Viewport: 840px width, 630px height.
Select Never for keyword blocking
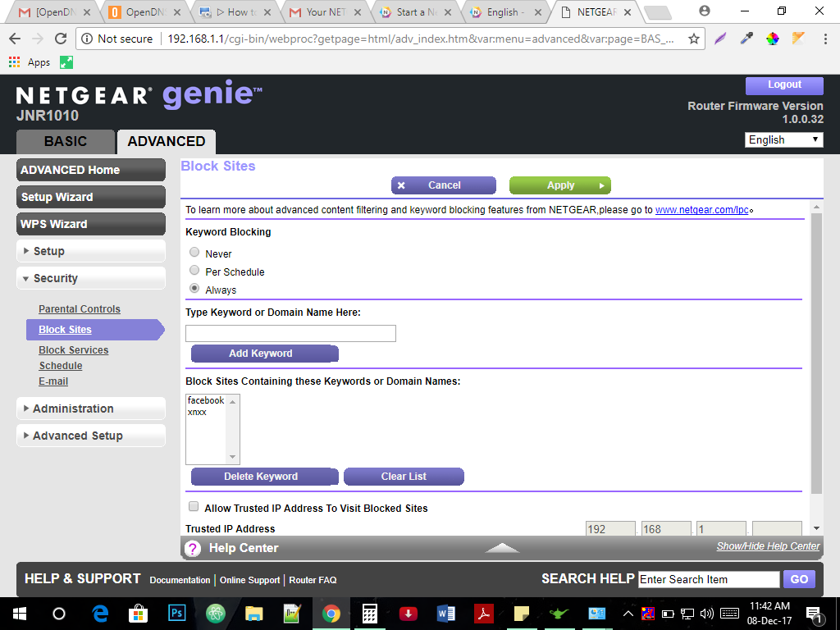pyautogui.click(x=194, y=253)
